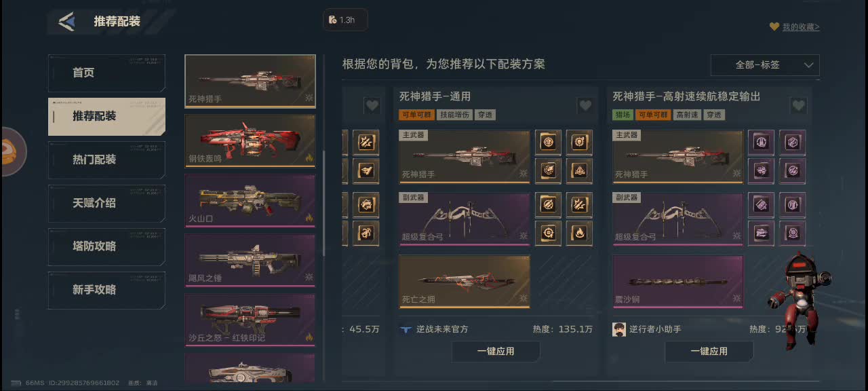
Task: Select the 火山口 weapon thumbnail
Action: click(250, 201)
